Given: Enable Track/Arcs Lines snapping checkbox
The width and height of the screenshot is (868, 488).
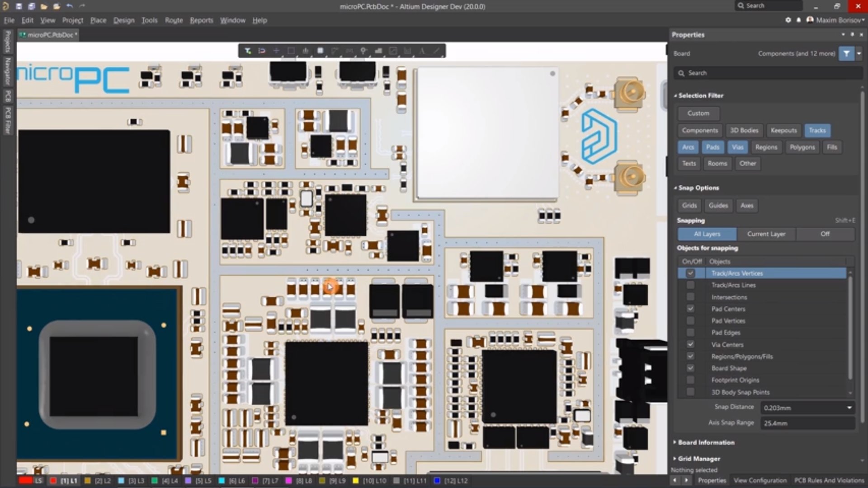Looking at the screenshot, I should coord(690,285).
